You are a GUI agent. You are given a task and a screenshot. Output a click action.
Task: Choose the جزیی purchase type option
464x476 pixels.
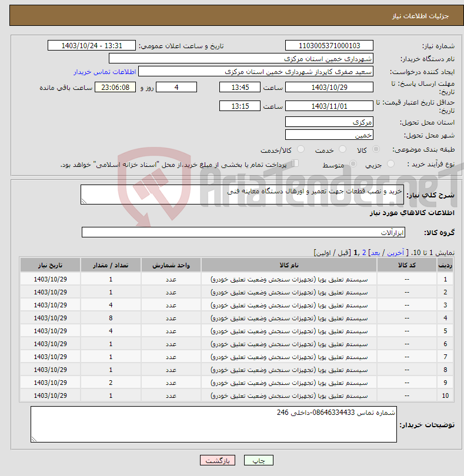390,164
